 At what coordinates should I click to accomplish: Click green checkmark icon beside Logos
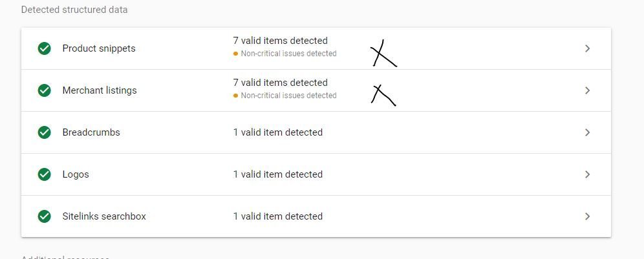point(45,174)
